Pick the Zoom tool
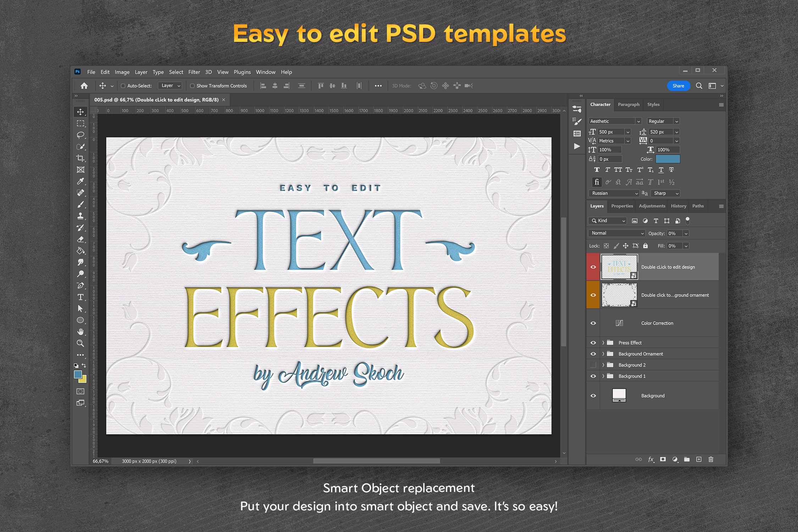This screenshot has width=798, height=532. tap(81, 343)
